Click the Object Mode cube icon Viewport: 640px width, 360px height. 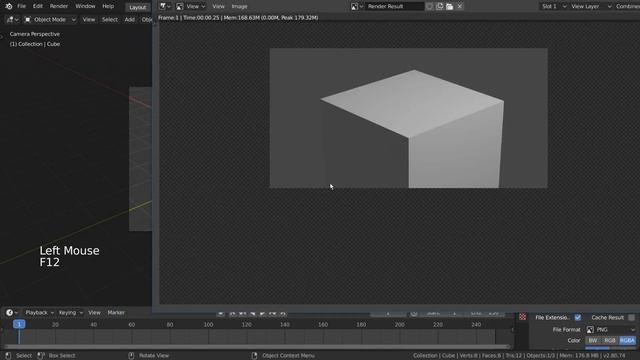click(x=27, y=20)
